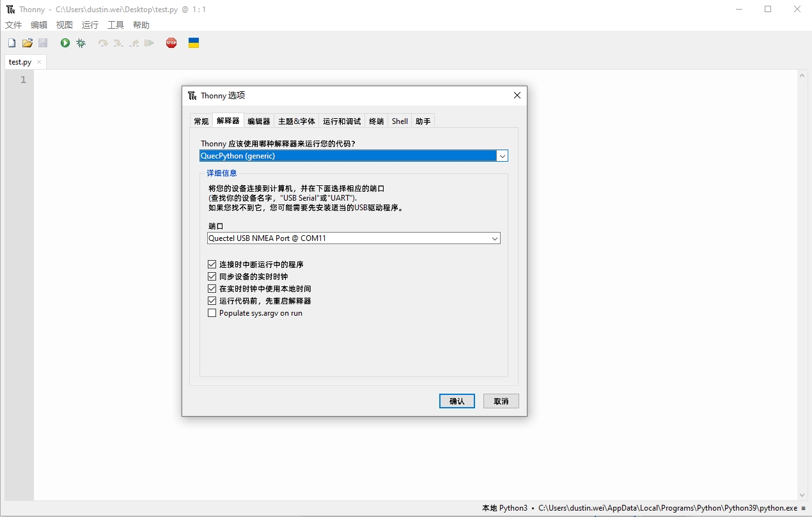
Task: Close the test.py tab with x
Action: 39,62
